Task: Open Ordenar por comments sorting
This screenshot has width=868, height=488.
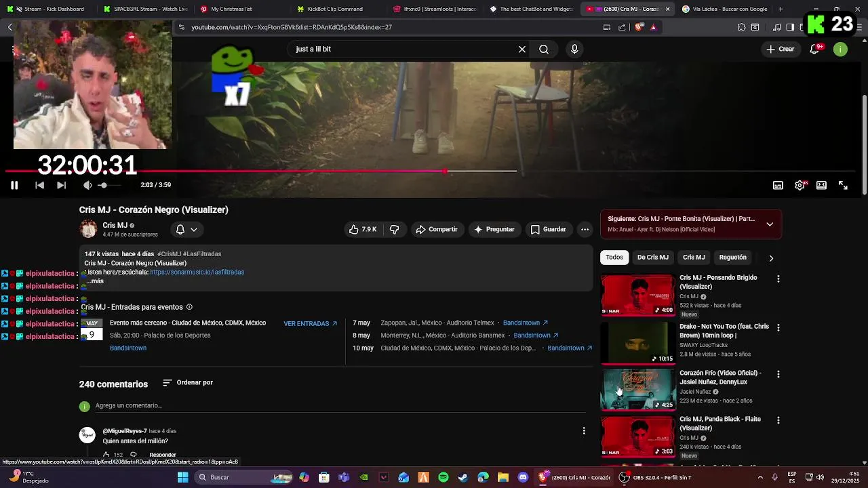Action: [188, 383]
